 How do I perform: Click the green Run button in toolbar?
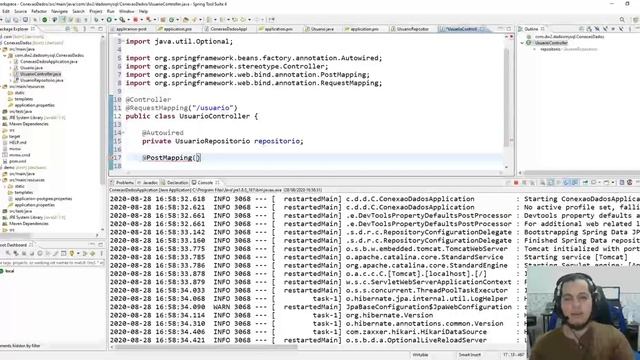click(x=109, y=20)
